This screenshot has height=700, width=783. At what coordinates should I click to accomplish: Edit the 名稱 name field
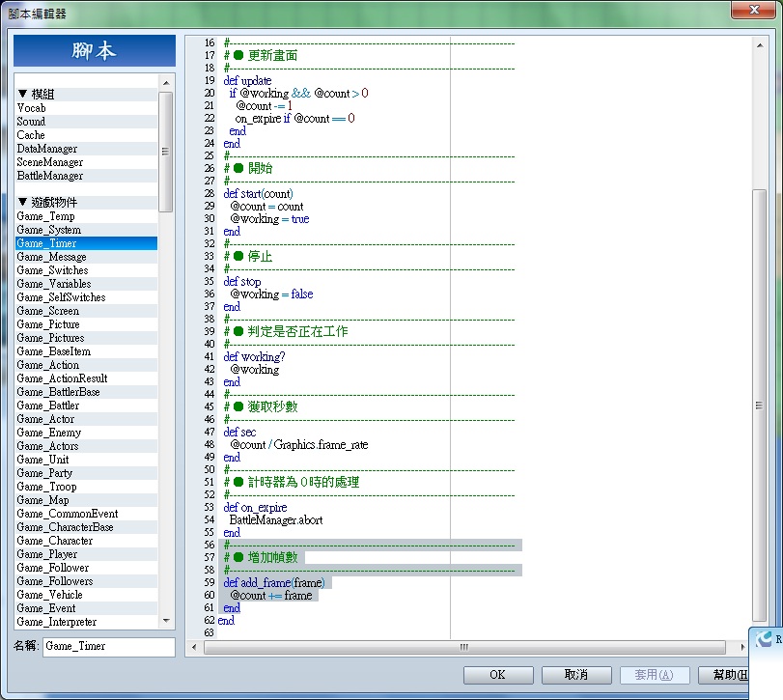109,647
